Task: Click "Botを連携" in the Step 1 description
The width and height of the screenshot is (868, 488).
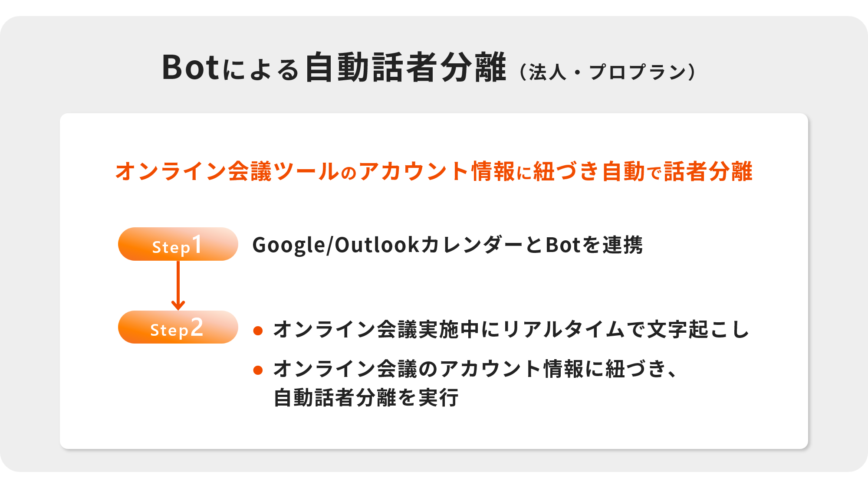Action: (x=594, y=245)
